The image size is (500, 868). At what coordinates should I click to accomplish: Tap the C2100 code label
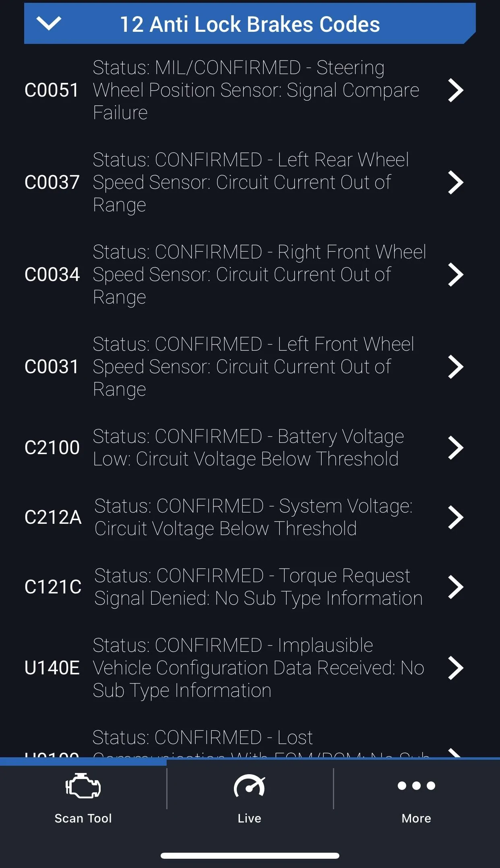[52, 448]
